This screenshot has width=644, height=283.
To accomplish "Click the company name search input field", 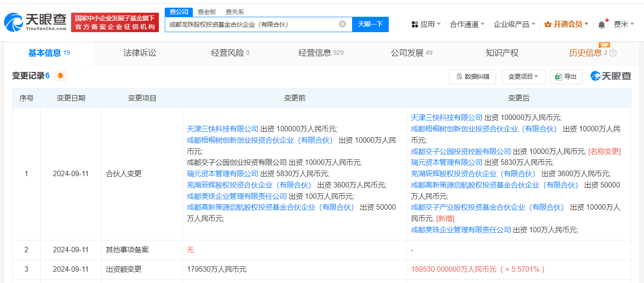I will 253,24.
